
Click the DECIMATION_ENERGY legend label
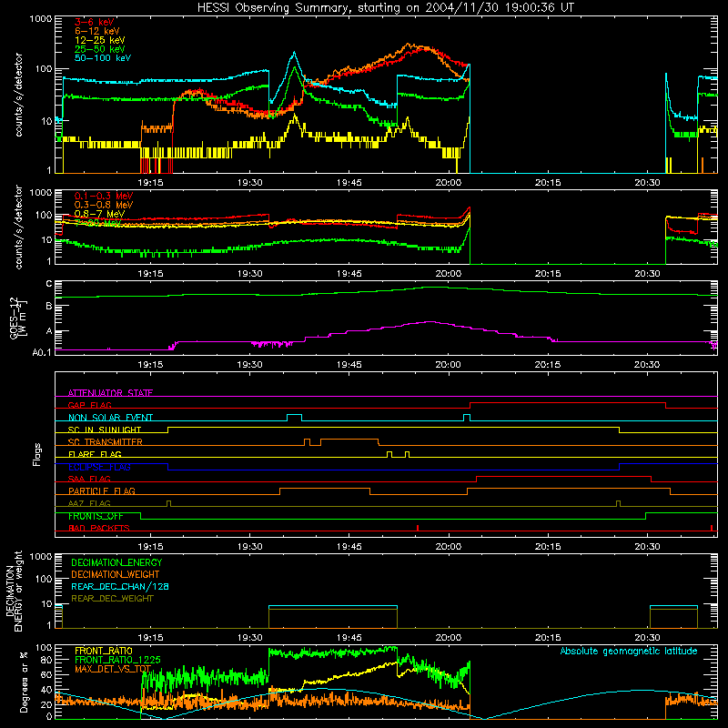point(116,562)
